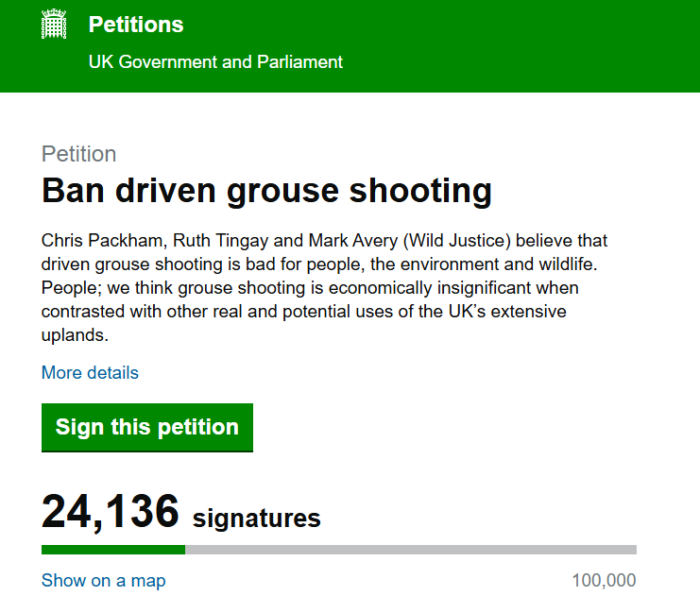The width and height of the screenshot is (700, 613).
Task: Open the Show on a map link
Action: pyautogui.click(x=103, y=580)
